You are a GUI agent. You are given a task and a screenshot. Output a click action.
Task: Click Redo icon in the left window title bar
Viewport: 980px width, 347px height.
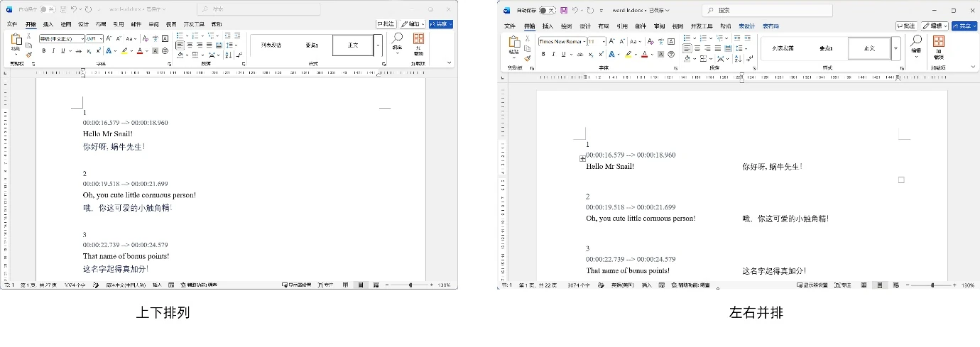coord(88,9)
